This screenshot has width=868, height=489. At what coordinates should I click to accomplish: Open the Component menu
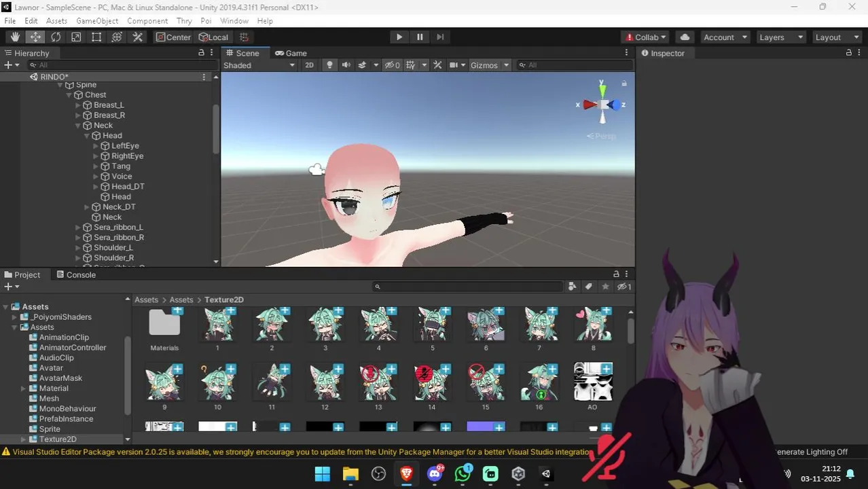click(147, 21)
